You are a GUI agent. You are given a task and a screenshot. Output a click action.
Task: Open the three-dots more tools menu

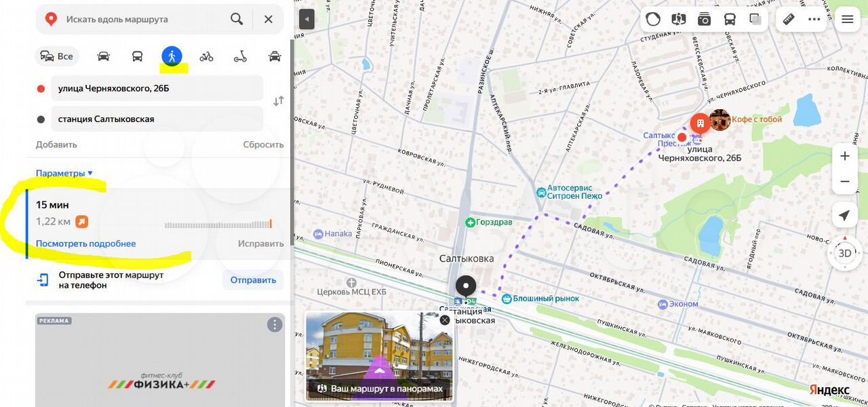tap(814, 19)
